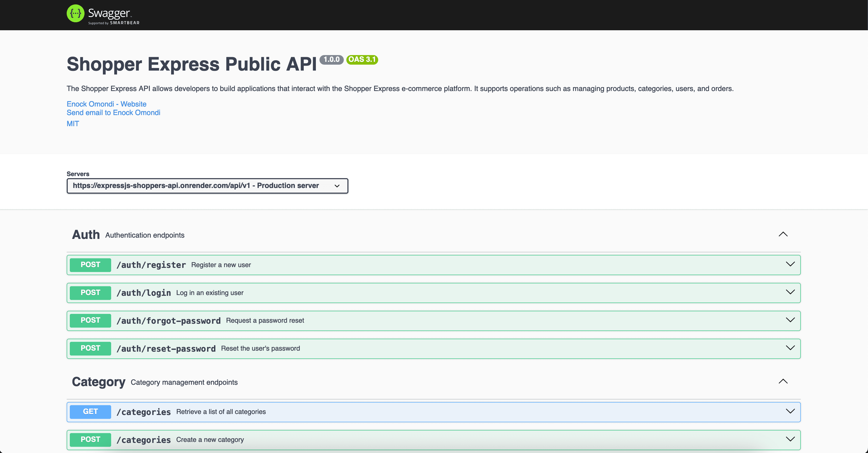The image size is (868, 453).
Task: Expand GET /categories chevron arrow
Action: coord(790,411)
